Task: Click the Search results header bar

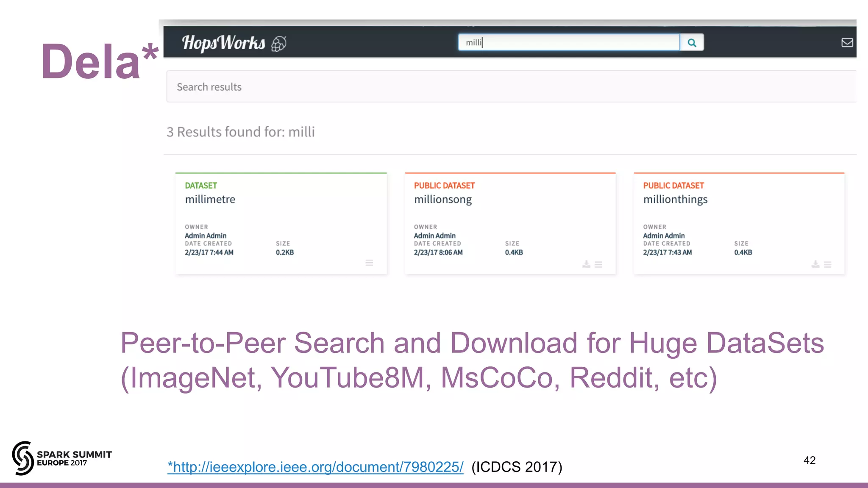Action: coord(511,86)
